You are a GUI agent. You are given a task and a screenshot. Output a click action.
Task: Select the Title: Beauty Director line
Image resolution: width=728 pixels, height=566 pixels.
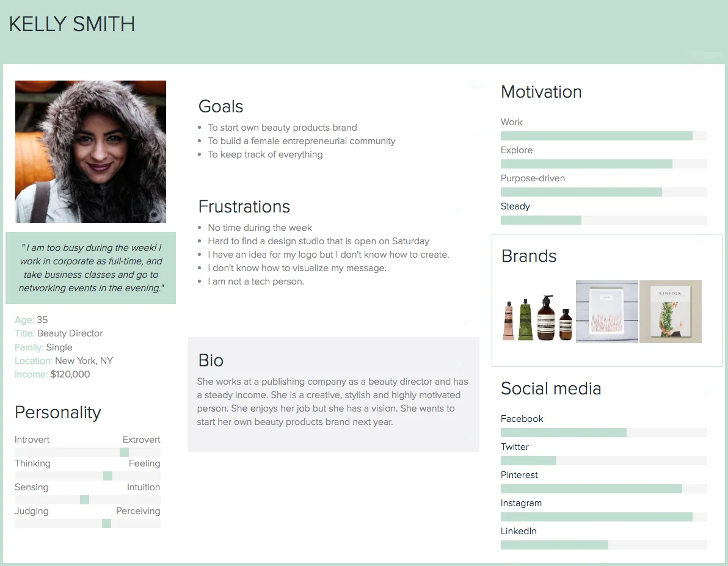pyautogui.click(x=59, y=333)
